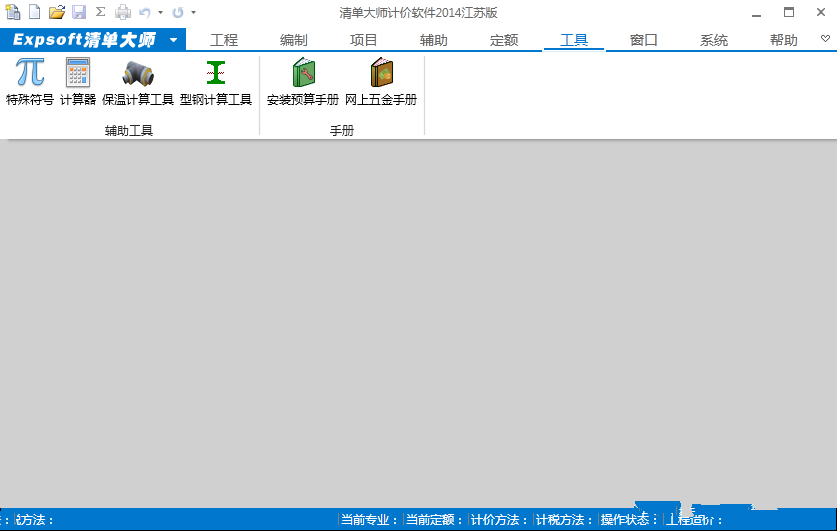Collapse the ribbon with the chevron icon
Image resolution: width=837 pixels, height=531 pixels.
(x=825, y=38)
